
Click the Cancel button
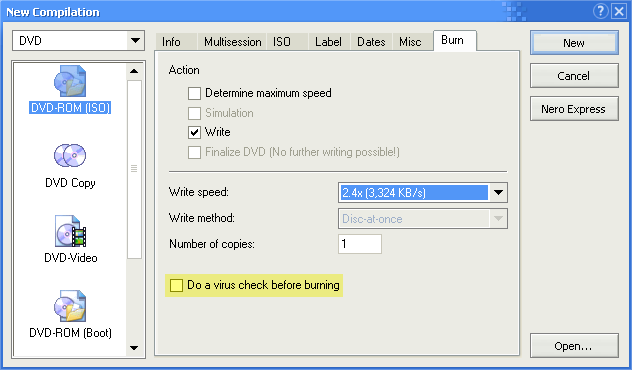[x=574, y=76]
